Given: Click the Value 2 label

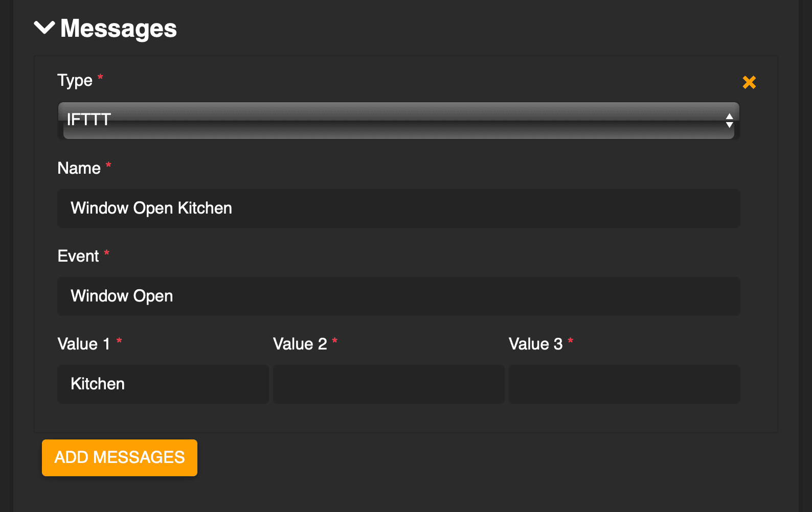Looking at the screenshot, I should (x=300, y=344).
